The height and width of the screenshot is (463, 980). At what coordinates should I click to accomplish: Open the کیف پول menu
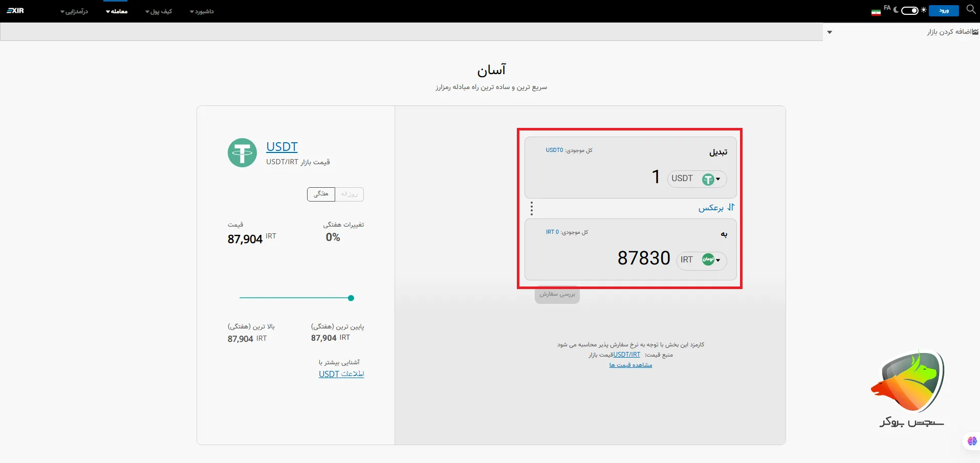pos(159,11)
